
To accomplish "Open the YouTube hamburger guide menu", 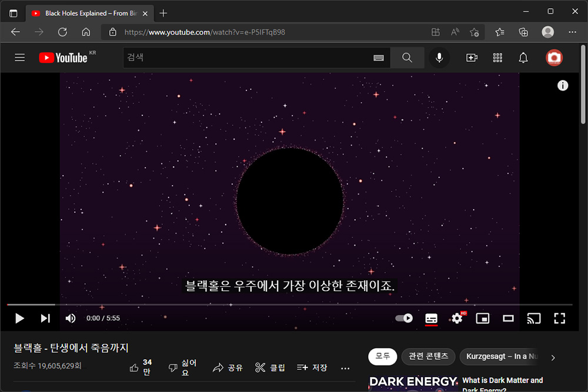I will click(x=19, y=58).
